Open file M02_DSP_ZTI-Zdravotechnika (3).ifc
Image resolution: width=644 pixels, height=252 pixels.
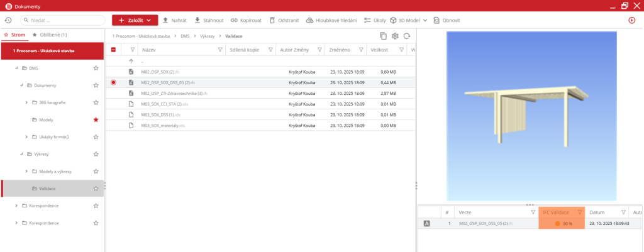pyautogui.click(x=174, y=93)
